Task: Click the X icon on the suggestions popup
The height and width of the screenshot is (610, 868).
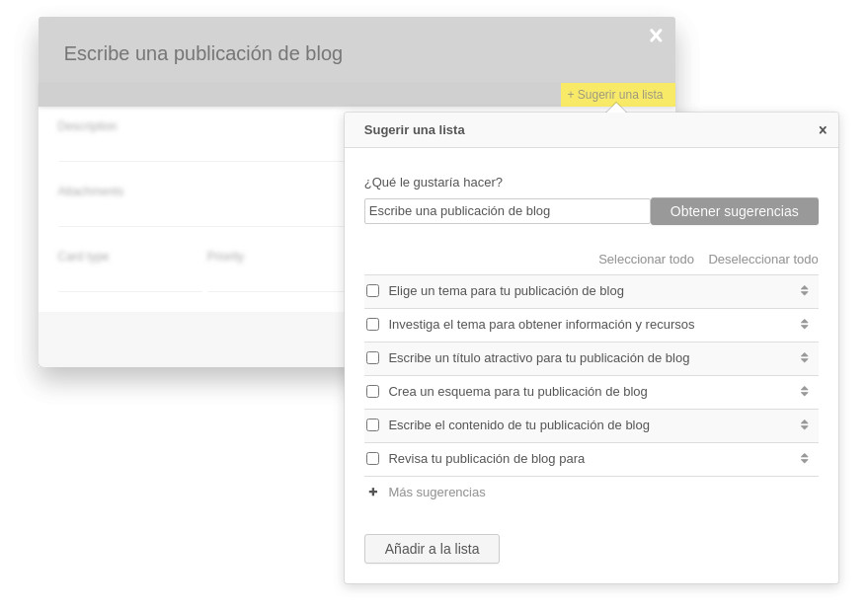Action: click(x=823, y=129)
